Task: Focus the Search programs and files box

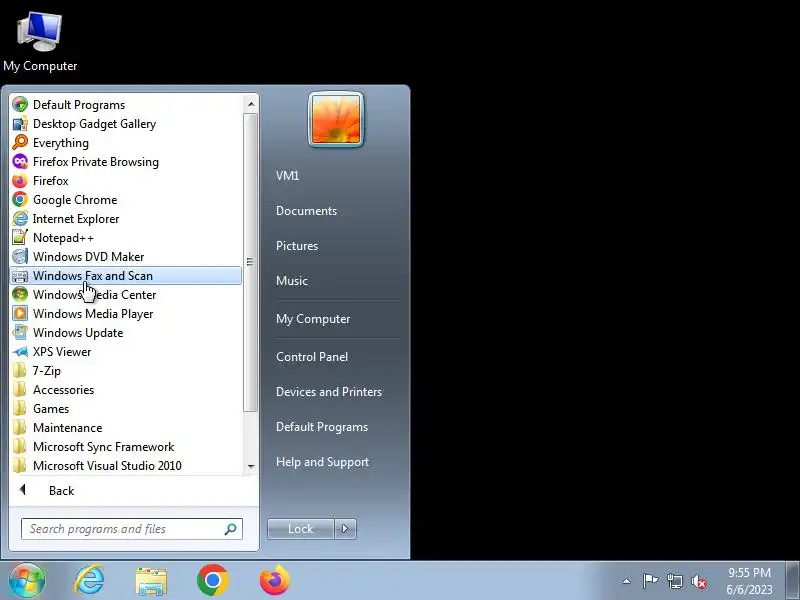Action: (x=132, y=529)
